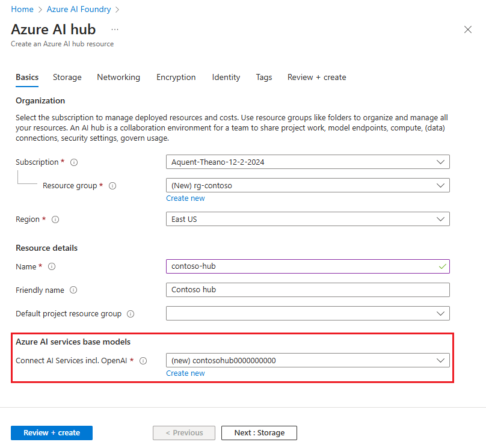
Task: Switch to the Storage tab
Action: tap(67, 78)
